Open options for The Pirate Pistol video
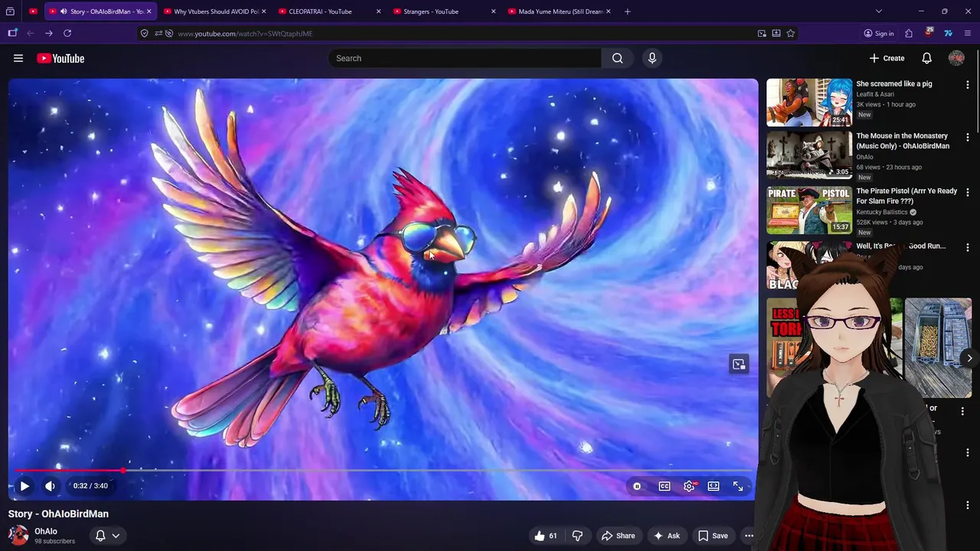The image size is (980, 551). pyautogui.click(x=968, y=192)
